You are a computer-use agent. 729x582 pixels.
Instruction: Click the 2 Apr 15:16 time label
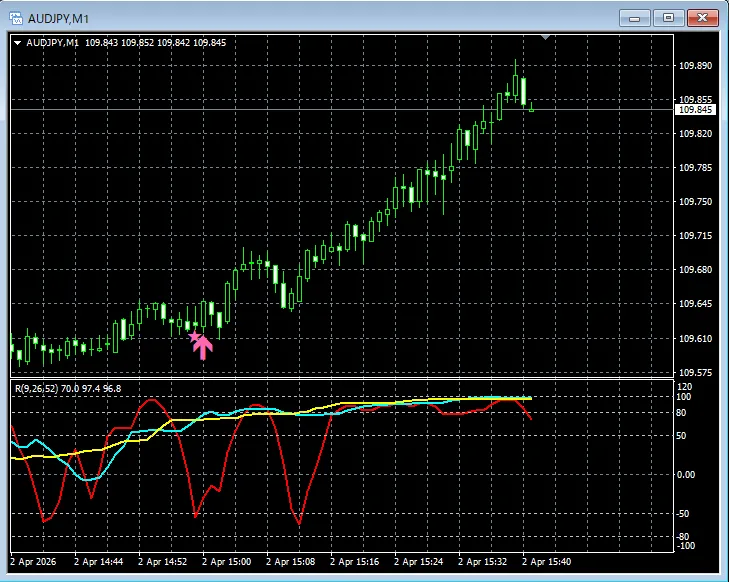[x=355, y=562]
